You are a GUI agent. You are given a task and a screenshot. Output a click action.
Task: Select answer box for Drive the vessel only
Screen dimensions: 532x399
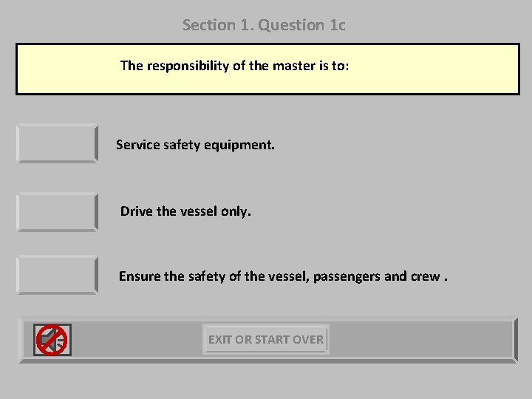[x=57, y=211]
